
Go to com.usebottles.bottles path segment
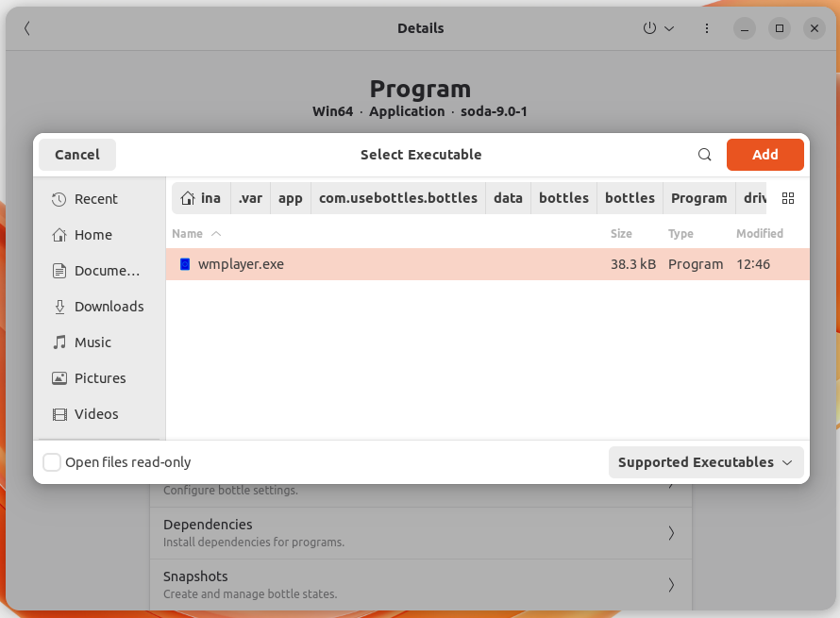pyautogui.click(x=398, y=198)
